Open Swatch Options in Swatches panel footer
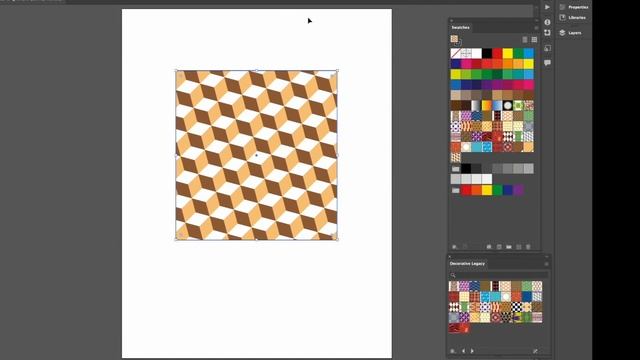The width and height of the screenshot is (640, 360). pyautogui.click(x=499, y=247)
